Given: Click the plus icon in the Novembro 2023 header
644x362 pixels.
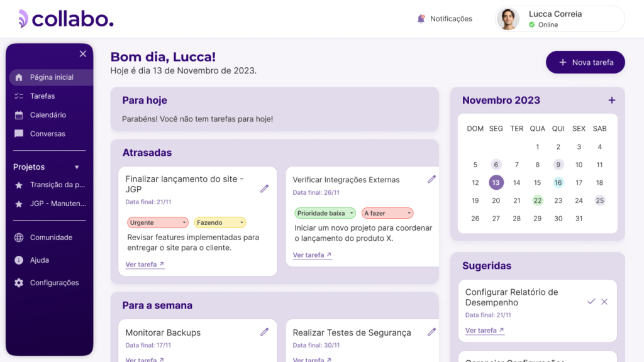Looking at the screenshot, I should coord(612,101).
